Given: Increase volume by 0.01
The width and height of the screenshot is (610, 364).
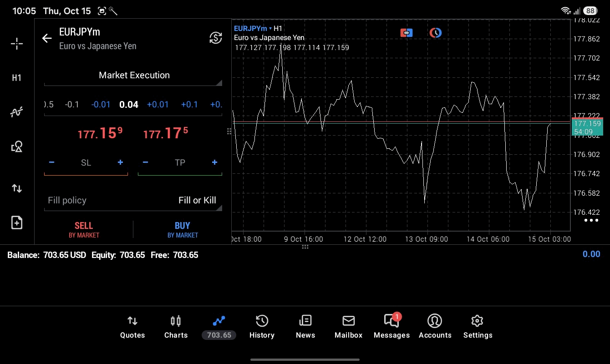Looking at the screenshot, I should [158, 105].
